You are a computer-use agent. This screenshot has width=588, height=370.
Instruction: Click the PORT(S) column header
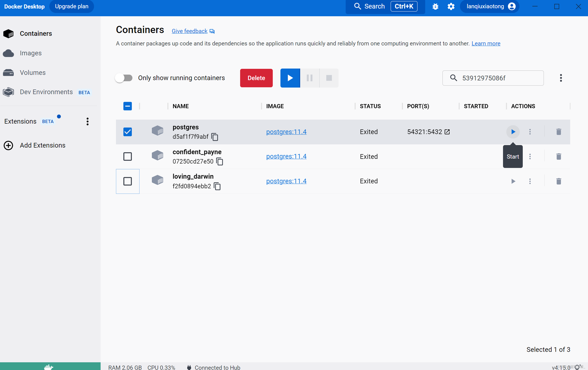coord(418,106)
